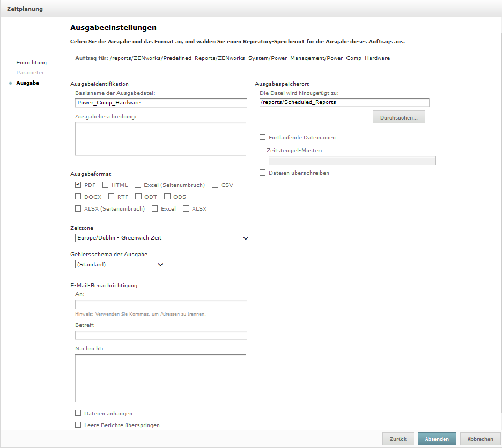Select the ODS output format checkbox
This screenshot has width=502, height=448.
167,197
